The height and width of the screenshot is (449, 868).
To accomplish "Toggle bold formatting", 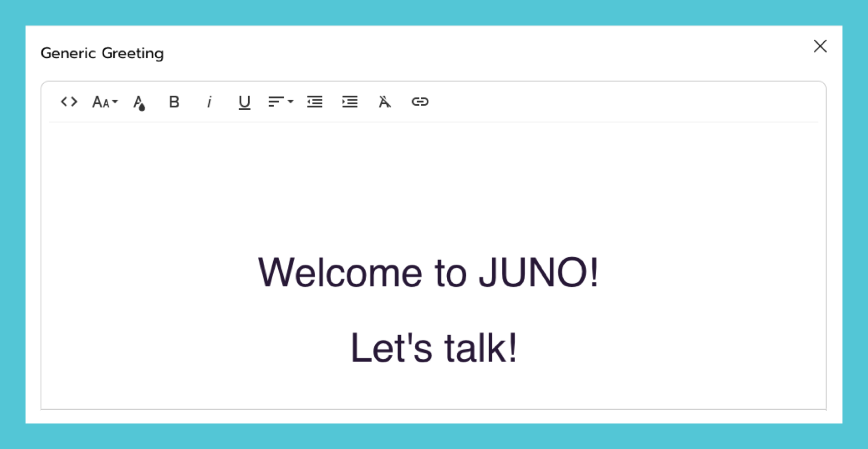I will click(174, 102).
